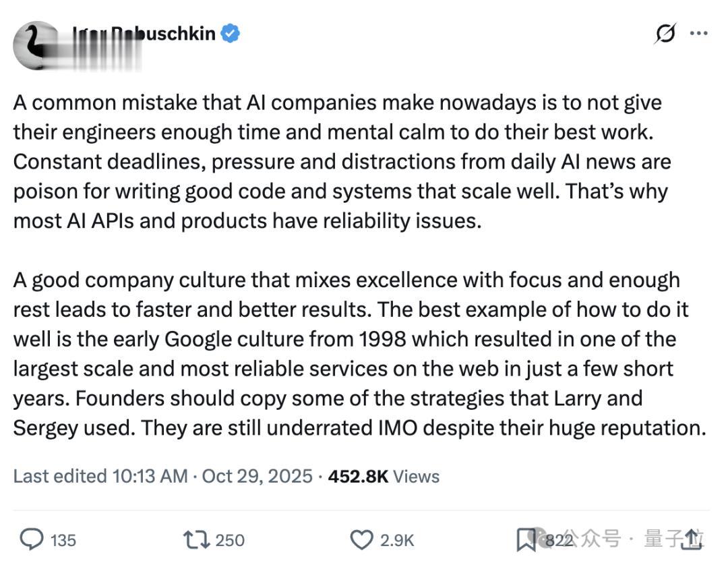
Task: Click the 135 replies count
Action: coord(63,540)
